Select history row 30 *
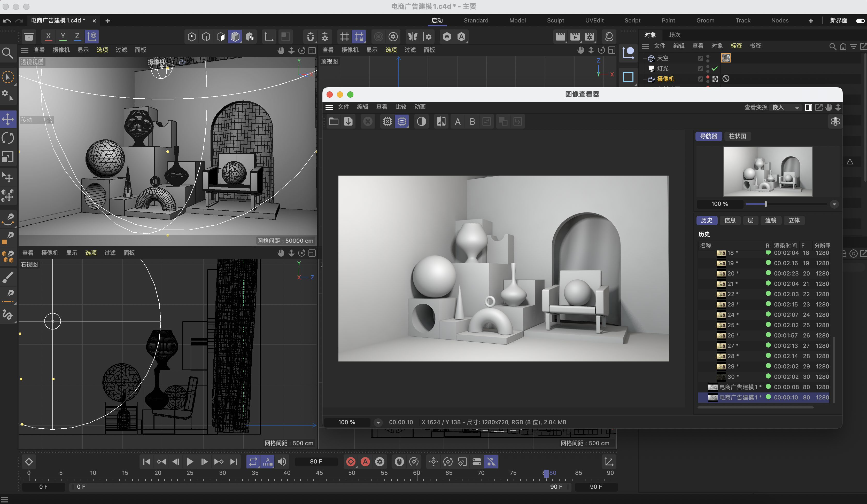Image resolution: width=867 pixels, height=504 pixels. 764,377
